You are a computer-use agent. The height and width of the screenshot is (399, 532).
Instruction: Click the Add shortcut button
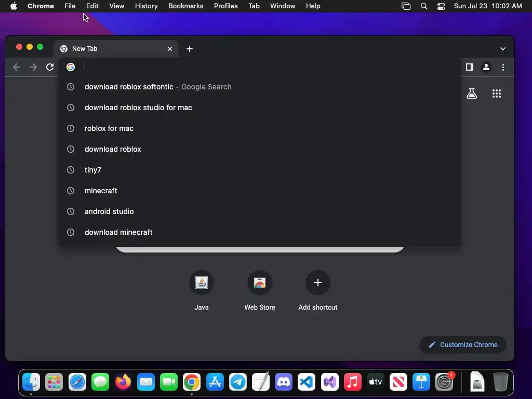point(318,290)
